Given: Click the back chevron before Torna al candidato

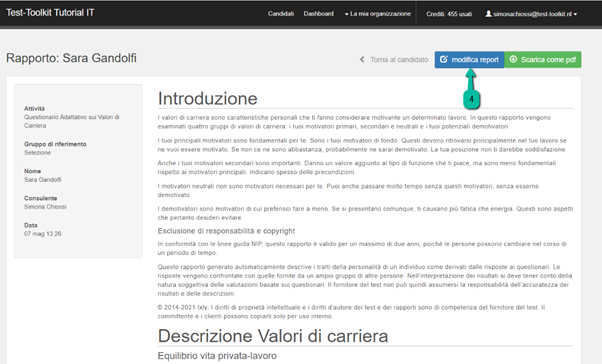Looking at the screenshot, I should click(x=362, y=60).
